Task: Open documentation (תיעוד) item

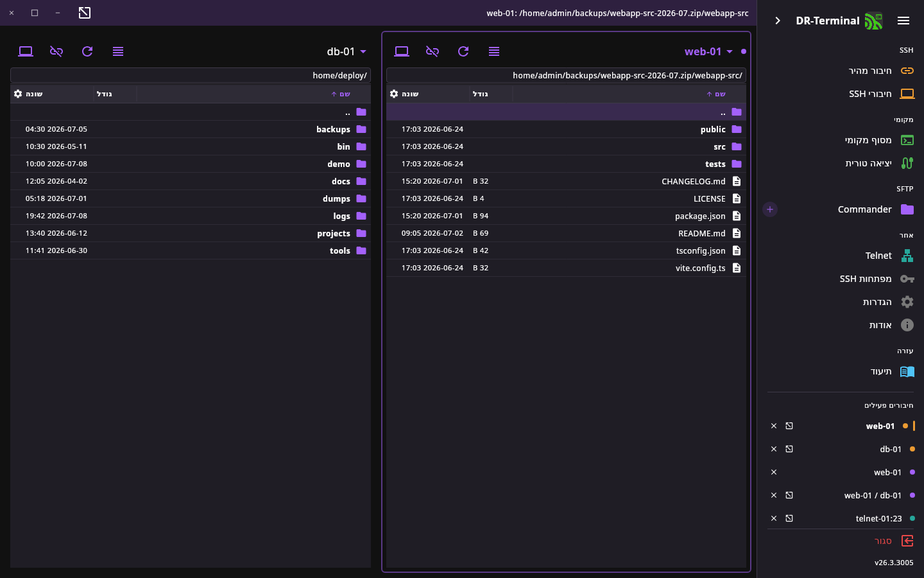Action: [x=841, y=371]
